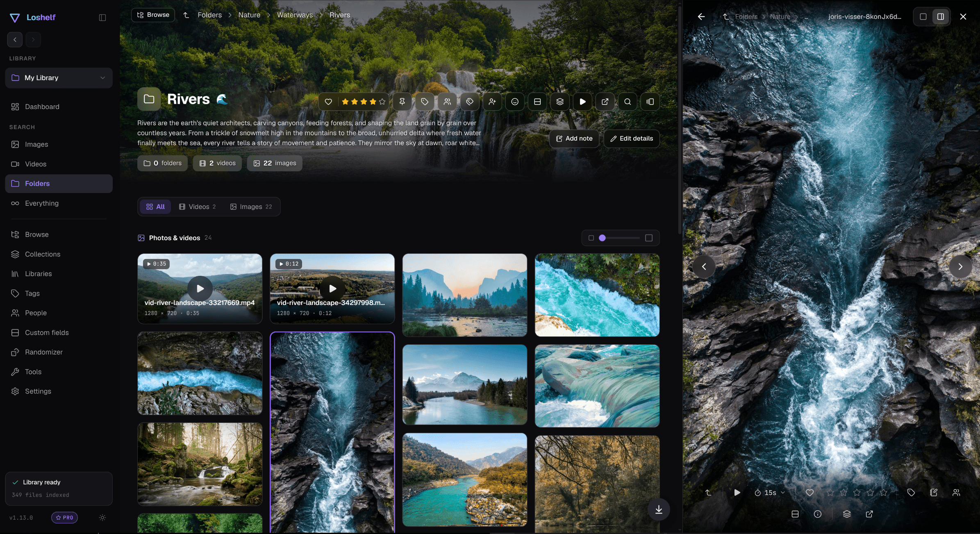This screenshot has height=534, width=980.
Task: Open Tags in sidebar
Action: point(59,293)
